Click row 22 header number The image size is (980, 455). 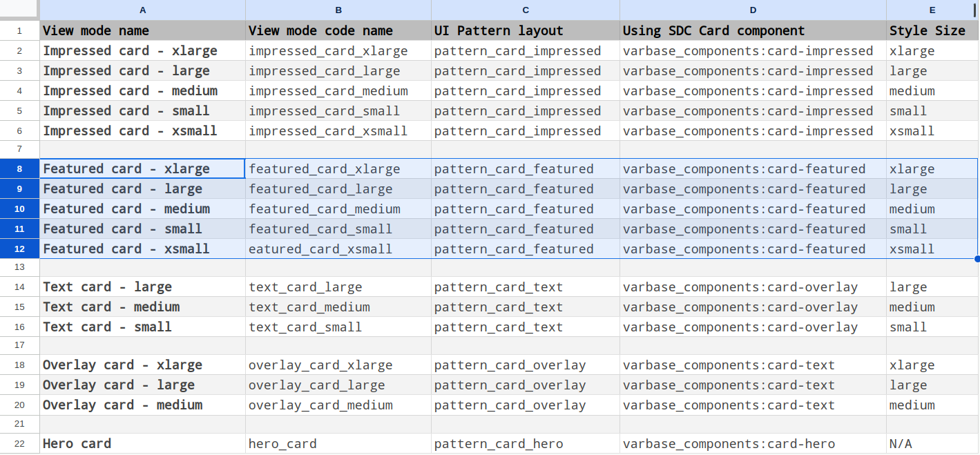[19, 444]
